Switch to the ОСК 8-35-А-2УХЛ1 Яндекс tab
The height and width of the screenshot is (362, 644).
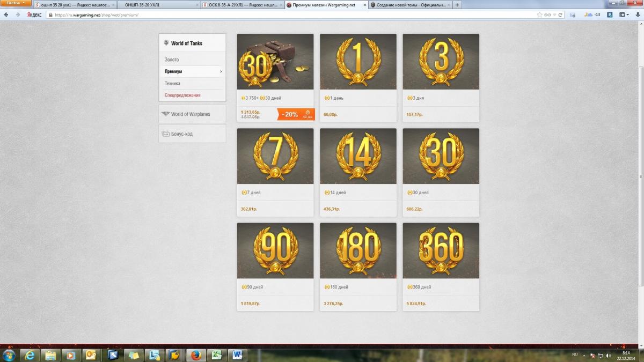[x=243, y=5]
